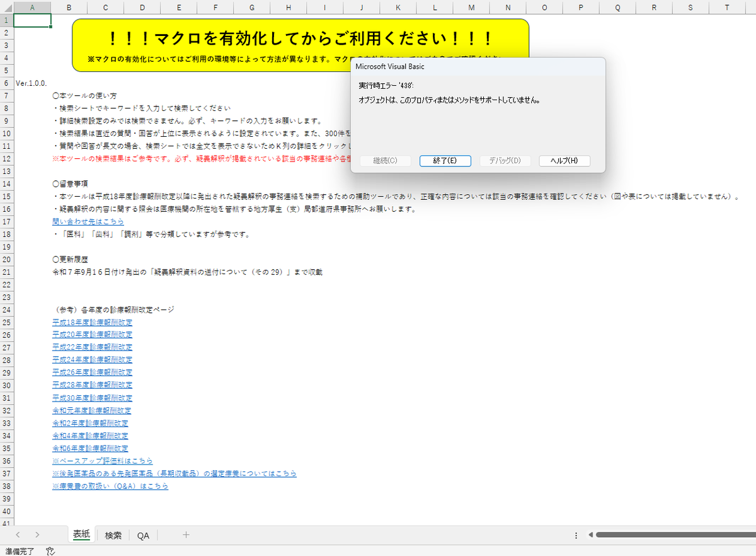Click the horizontal scrollbar track
756x556 pixels.
pos(675,535)
